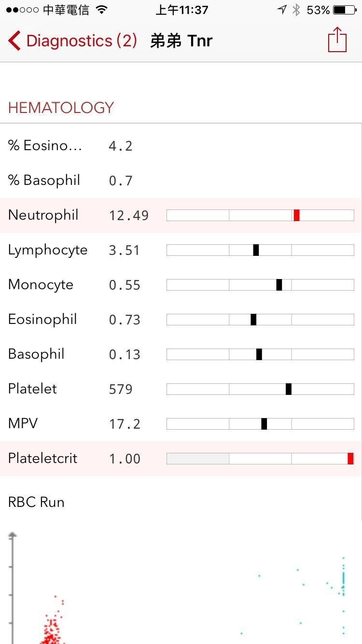Viewport: 362px width, 644px height.
Task: Tap the RBC Run scatter chart
Action: click(181, 589)
